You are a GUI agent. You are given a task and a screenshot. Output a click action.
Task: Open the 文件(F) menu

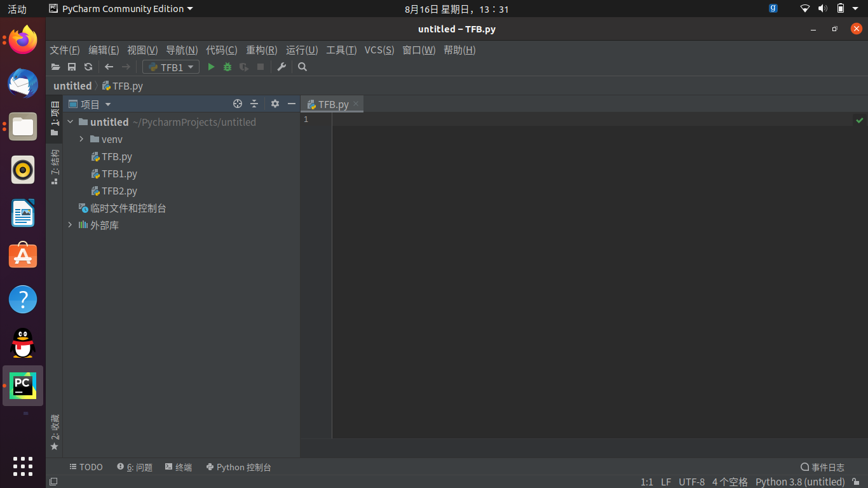[x=65, y=50]
